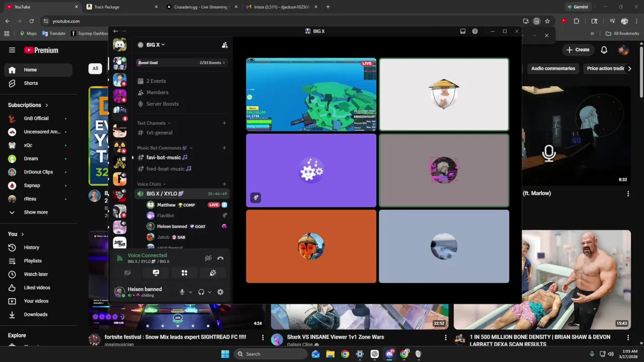This screenshot has width=644, height=362.
Task: Expand Subscriptions section chevron
Action: (x=46, y=105)
